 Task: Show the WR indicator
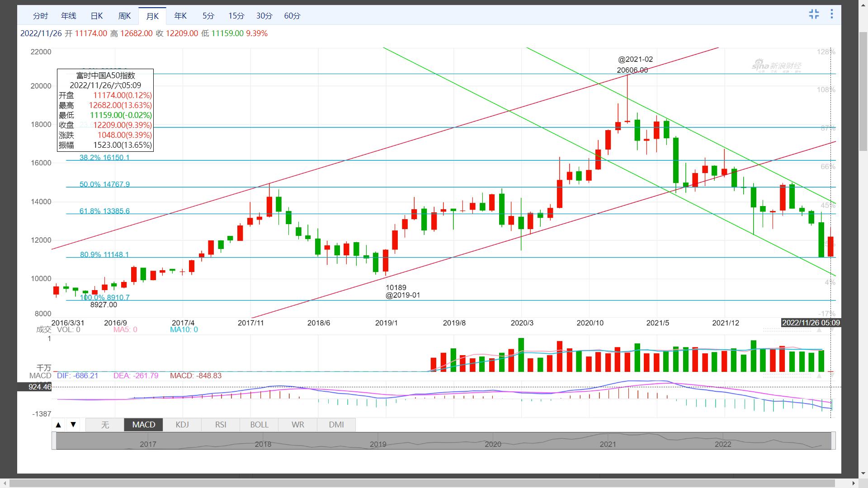click(x=297, y=425)
